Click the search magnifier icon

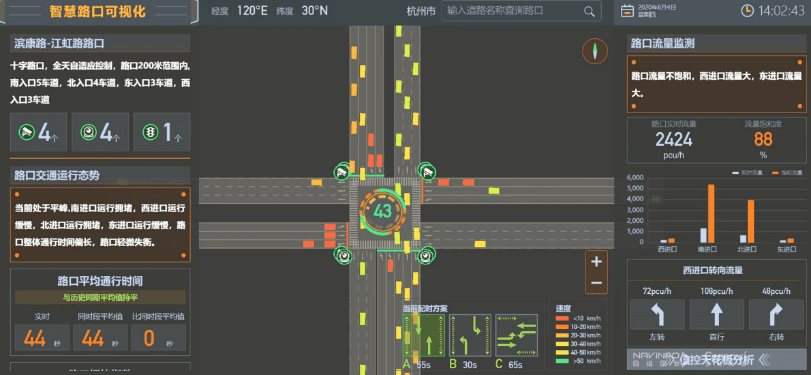pyautogui.click(x=589, y=11)
